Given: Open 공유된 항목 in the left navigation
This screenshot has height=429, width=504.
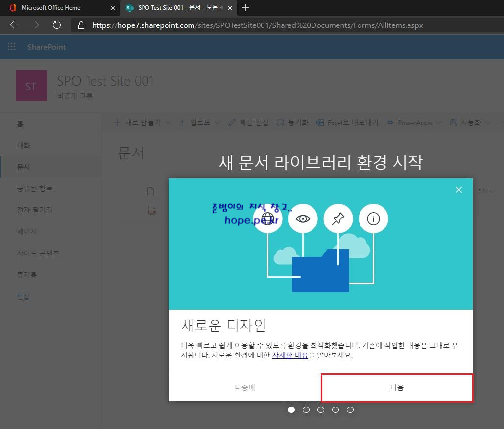Looking at the screenshot, I should click(x=35, y=188).
